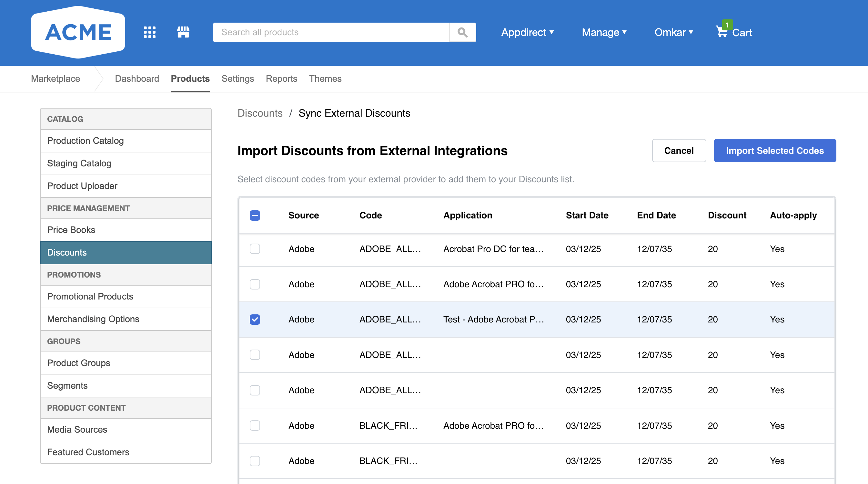Open the shopping cart icon
Image resolution: width=868 pixels, height=484 pixels.
(x=722, y=32)
